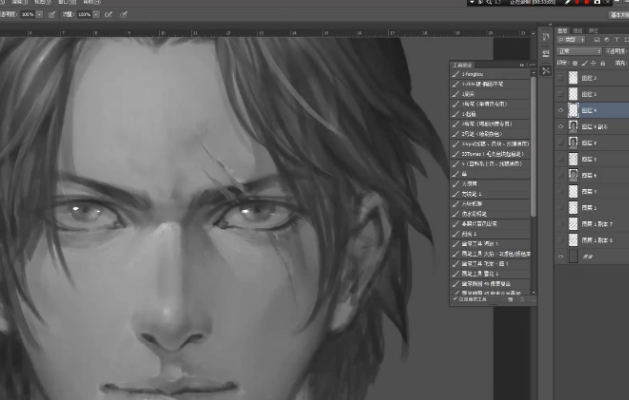Select the 图层 4 副本 layer thumbnail
This screenshot has height=400, width=629.
click(x=574, y=127)
